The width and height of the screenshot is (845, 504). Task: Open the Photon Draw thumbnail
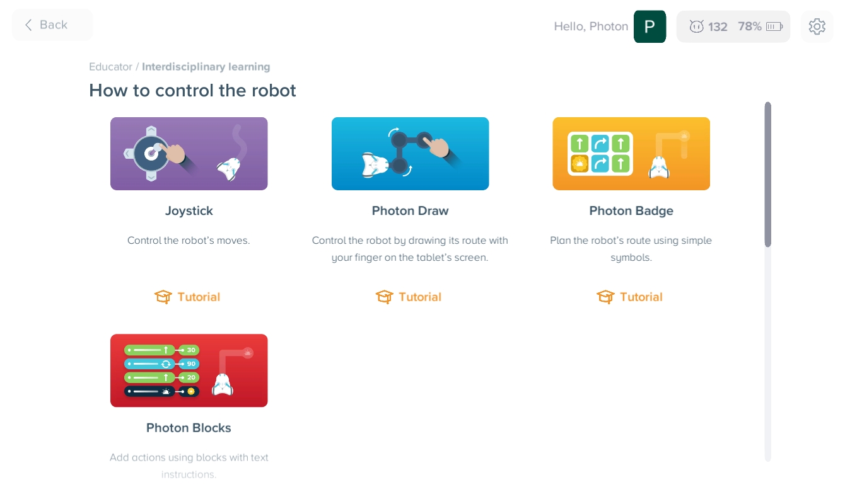pyautogui.click(x=410, y=154)
